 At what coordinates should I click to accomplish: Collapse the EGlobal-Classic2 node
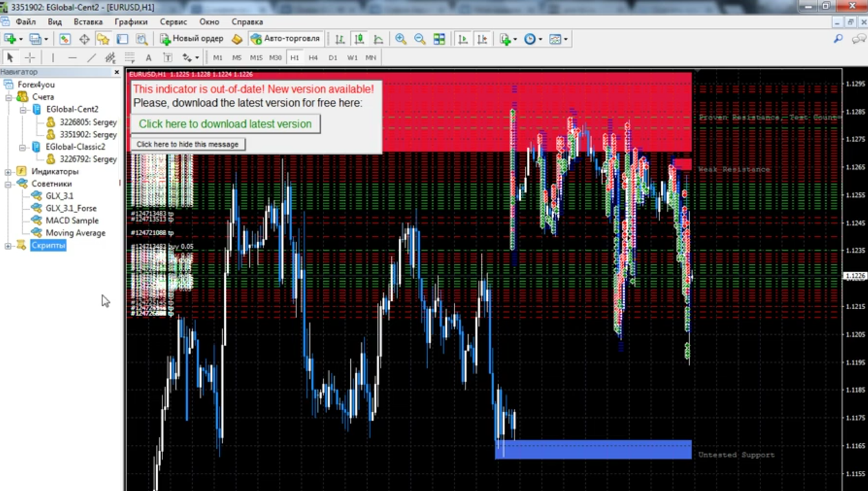[23, 147]
